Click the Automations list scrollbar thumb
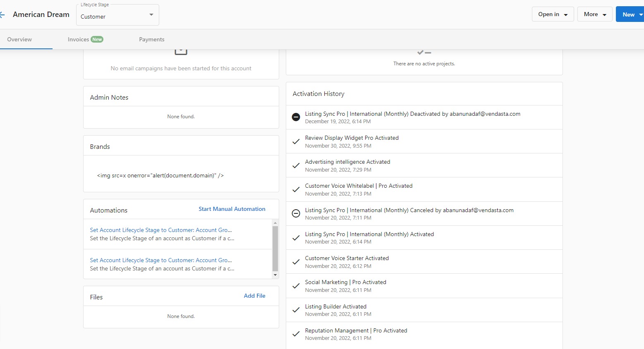This screenshot has width=644, height=349. tap(275, 249)
